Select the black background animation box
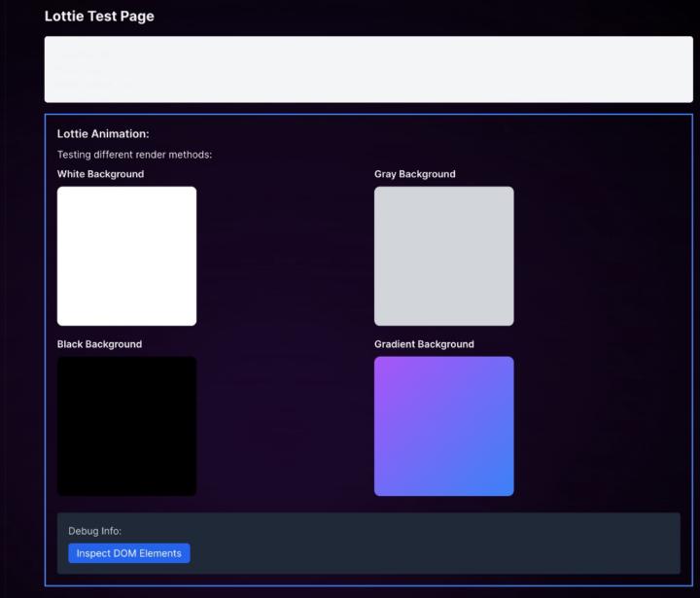 [x=126, y=426]
